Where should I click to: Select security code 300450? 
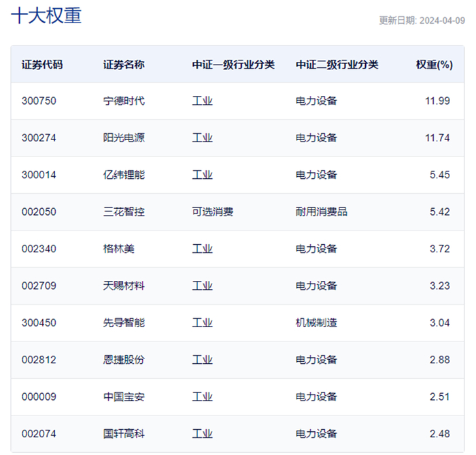tap(39, 322)
